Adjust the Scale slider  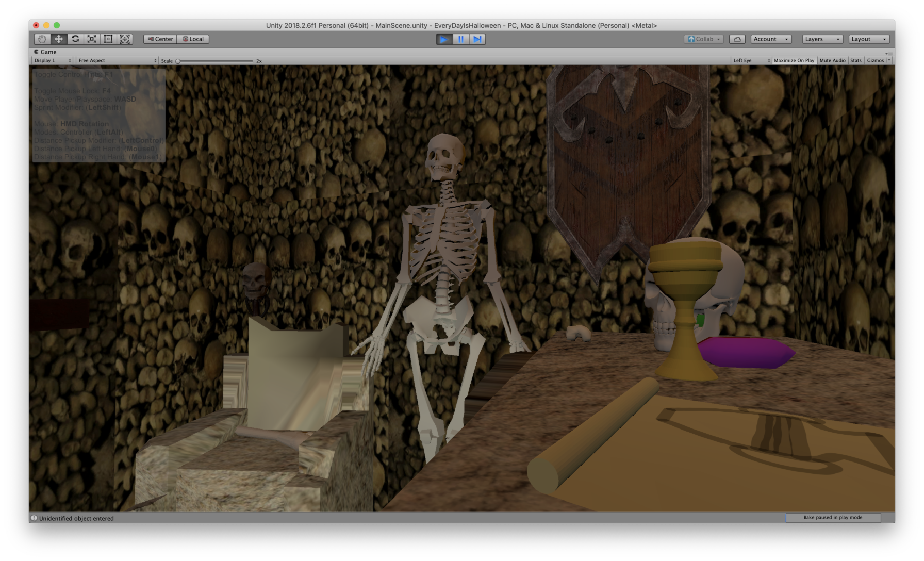click(215, 61)
